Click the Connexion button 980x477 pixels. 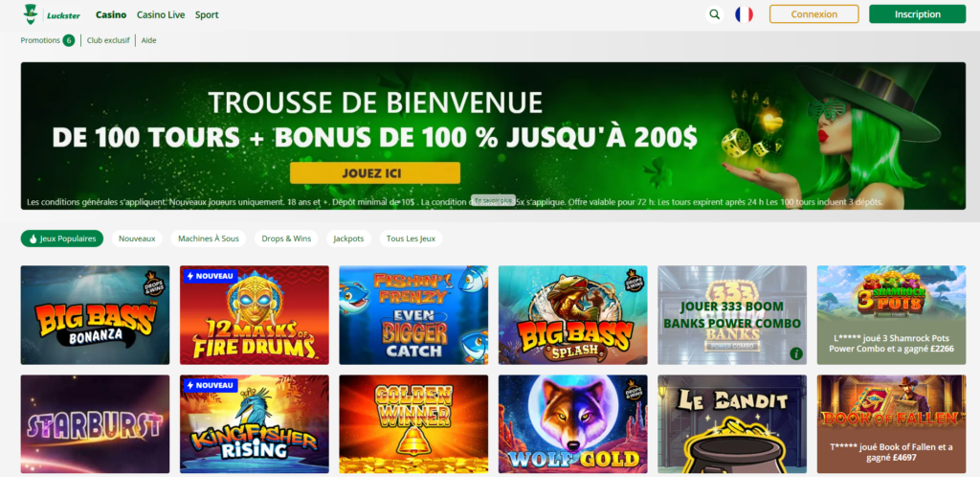pos(813,14)
